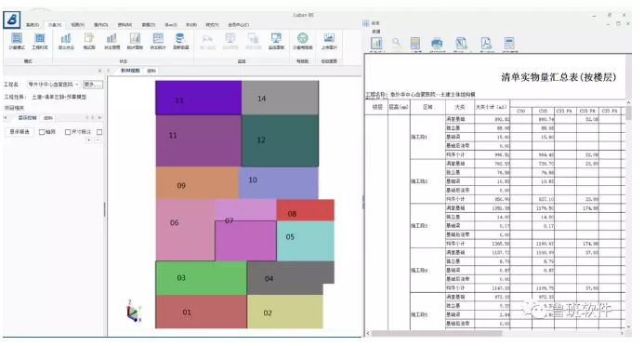
Task: Click the 大类 column header in report
Action: click(x=460, y=107)
